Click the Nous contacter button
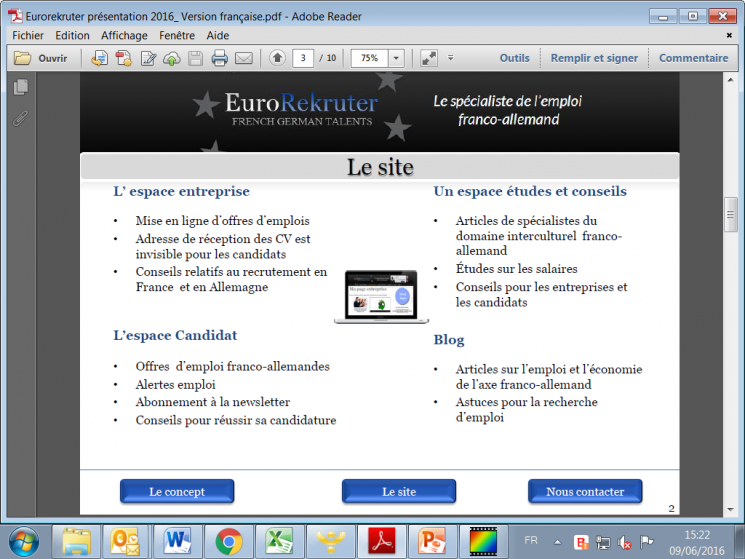 (585, 491)
